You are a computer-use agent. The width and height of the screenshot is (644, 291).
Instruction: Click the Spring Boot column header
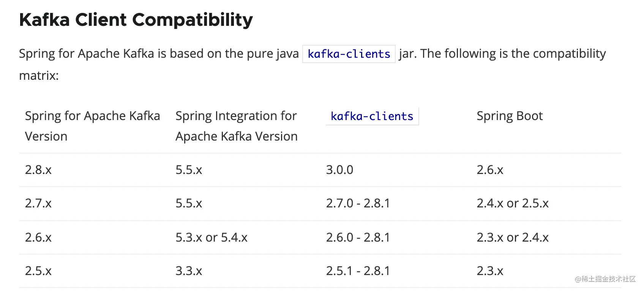(510, 116)
